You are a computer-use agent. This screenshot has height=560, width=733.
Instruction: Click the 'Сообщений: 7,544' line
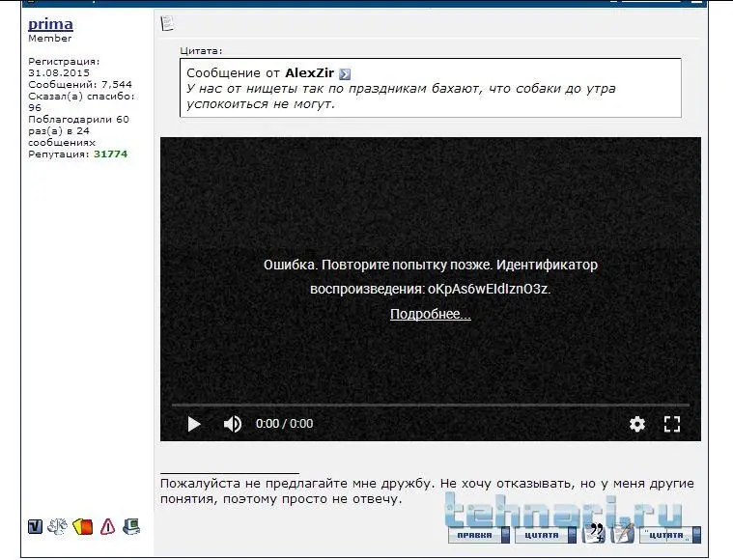click(x=80, y=85)
